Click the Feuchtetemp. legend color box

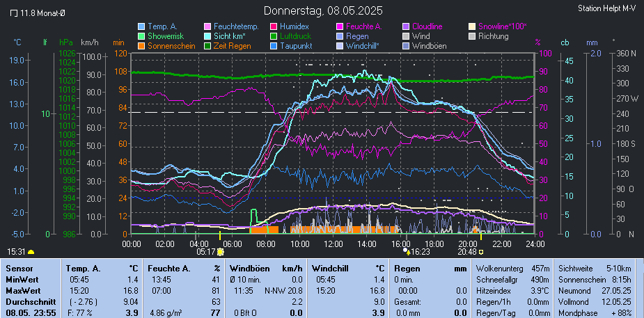(x=207, y=26)
